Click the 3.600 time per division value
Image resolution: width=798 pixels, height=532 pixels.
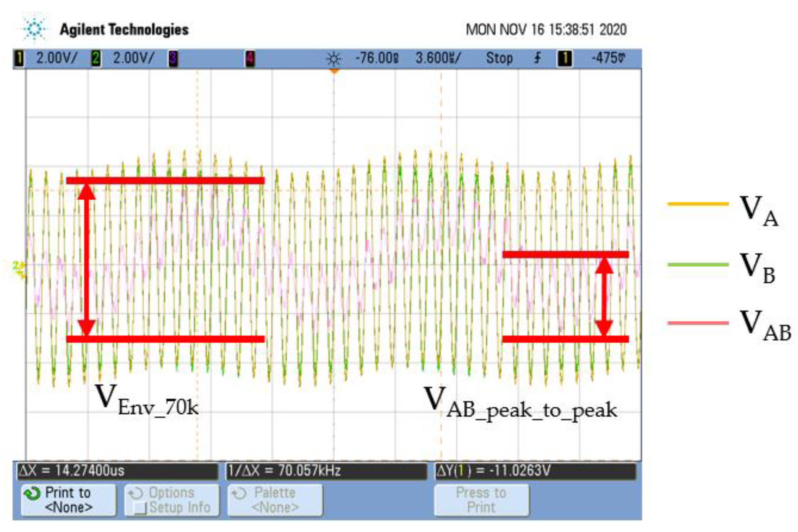(x=438, y=58)
